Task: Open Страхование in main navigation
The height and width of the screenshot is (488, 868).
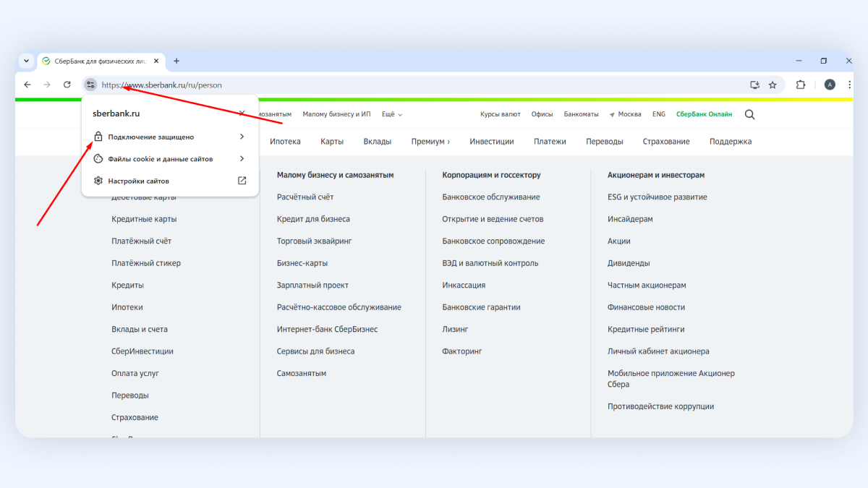Action: 666,142
